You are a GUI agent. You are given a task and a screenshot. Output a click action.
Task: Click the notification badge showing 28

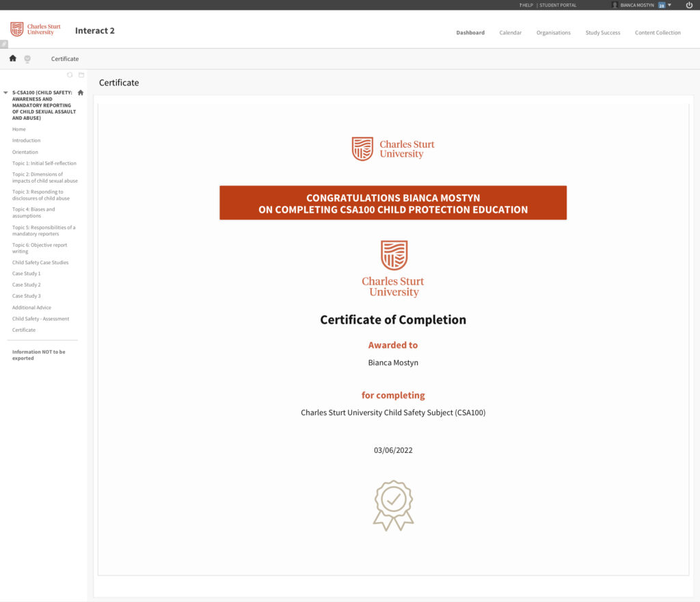tap(661, 5)
